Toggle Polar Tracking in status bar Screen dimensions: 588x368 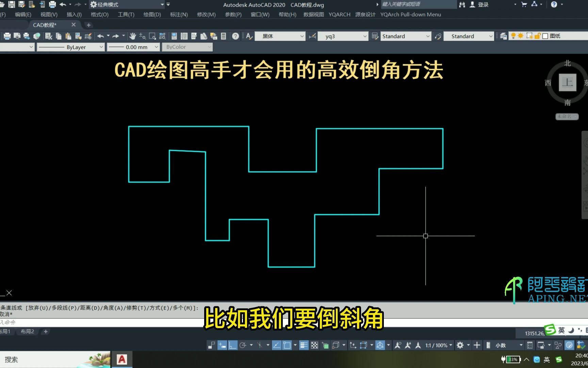click(x=243, y=345)
